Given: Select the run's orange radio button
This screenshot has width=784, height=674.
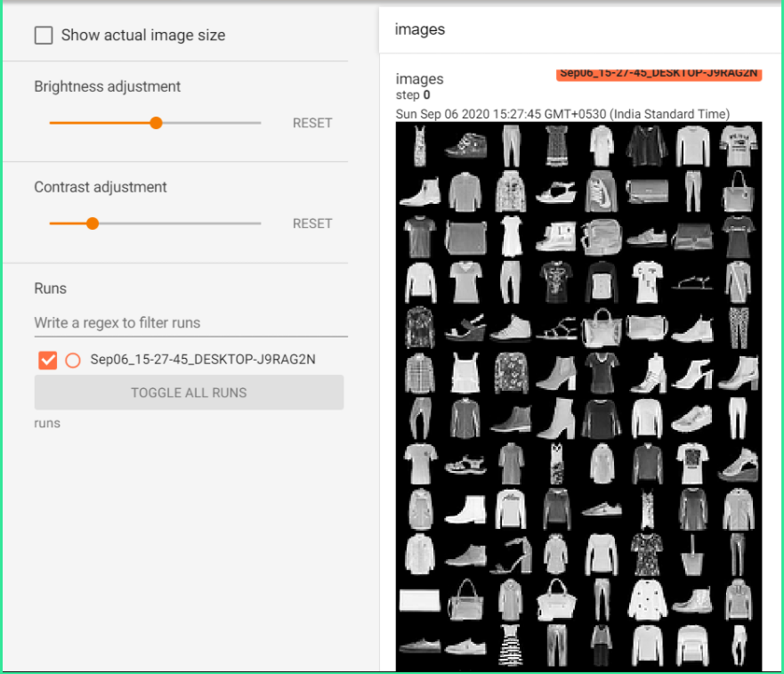Looking at the screenshot, I should pos(73,361).
